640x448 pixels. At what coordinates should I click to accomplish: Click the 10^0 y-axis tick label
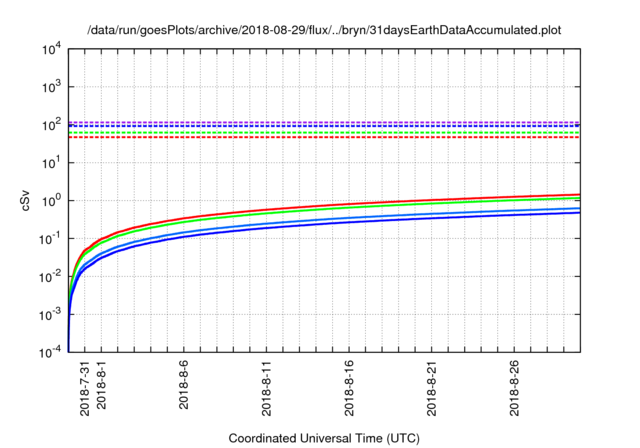[50, 200]
